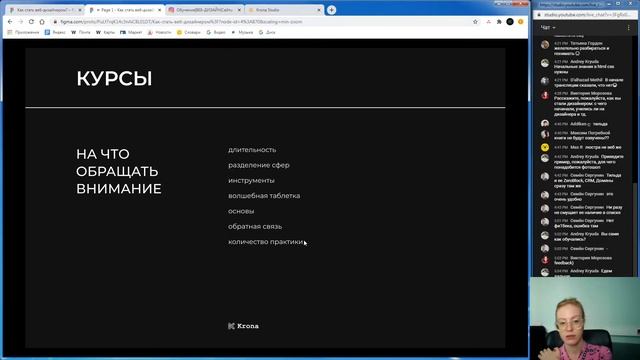Click the 'НА ЧТО ОБРАЩАТЬ ВНИМАНИЕ' subheading

[119, 171]
